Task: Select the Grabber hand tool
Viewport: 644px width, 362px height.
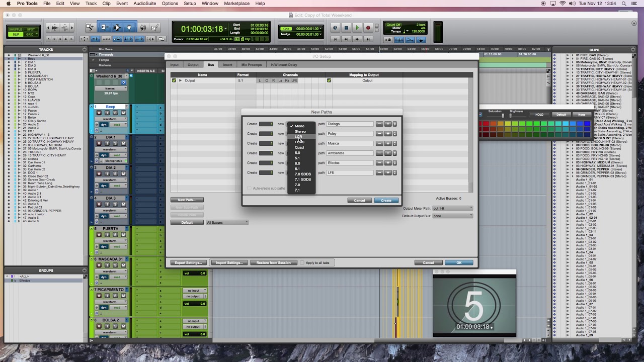Action: (x=129, y=28)
